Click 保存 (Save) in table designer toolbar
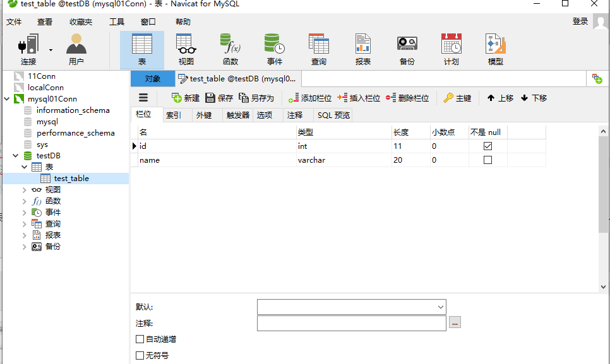 pyautogui.click(x=219, y=98)
